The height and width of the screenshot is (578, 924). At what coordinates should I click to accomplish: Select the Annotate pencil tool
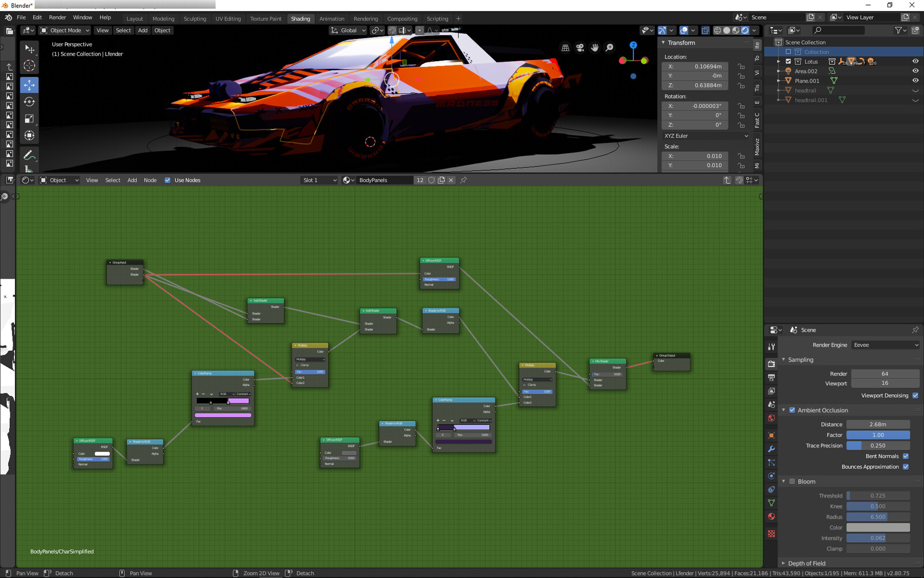[x=29, y=155]
